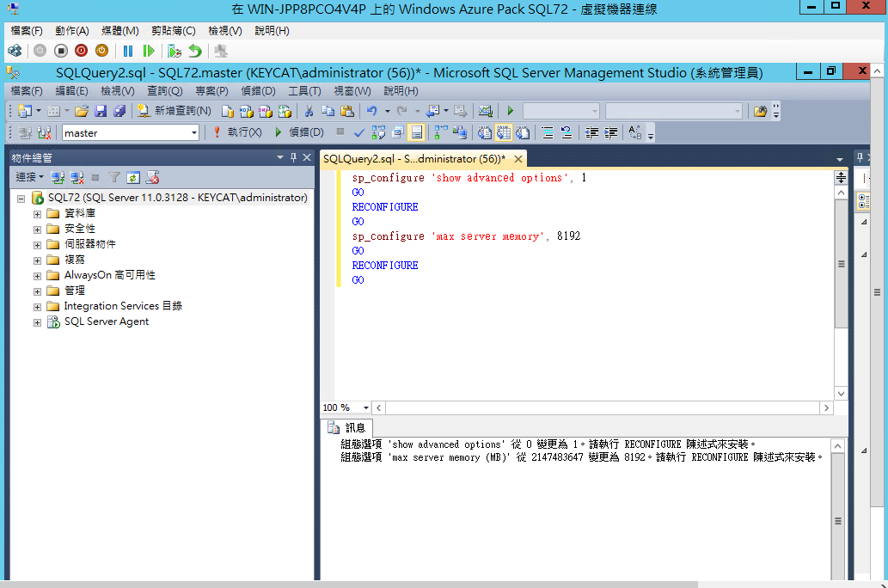This screenshot has width=888, height=588.
Task: Expand the SQL Server Agent node
Action: click(37, 323)
